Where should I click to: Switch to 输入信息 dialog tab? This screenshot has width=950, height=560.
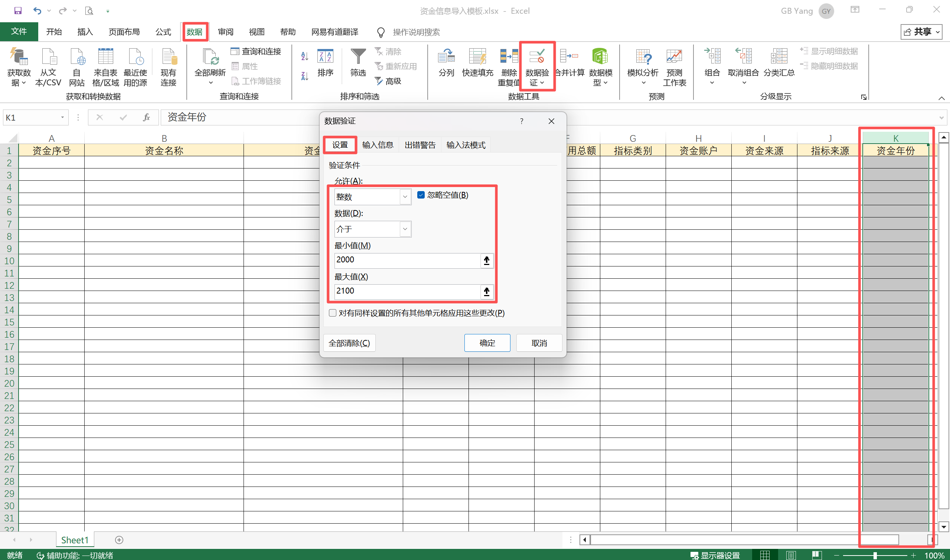coord(378,145)
